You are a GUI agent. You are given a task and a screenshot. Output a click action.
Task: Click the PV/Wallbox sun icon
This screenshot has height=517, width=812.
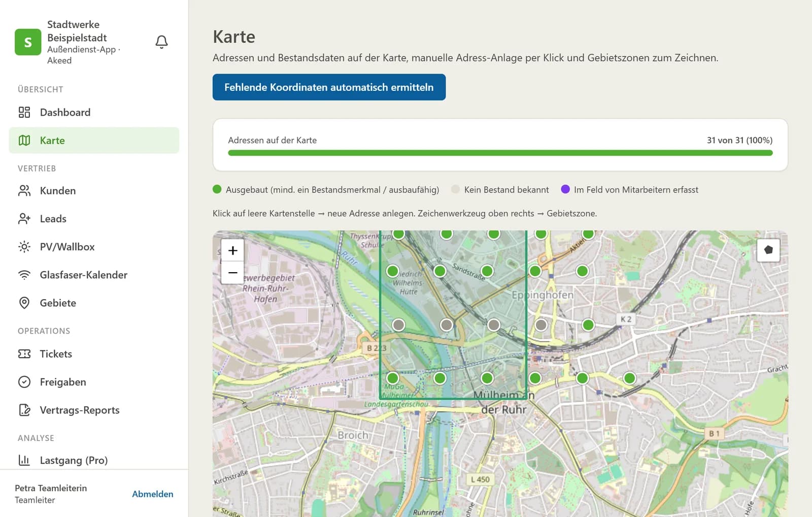24,247
